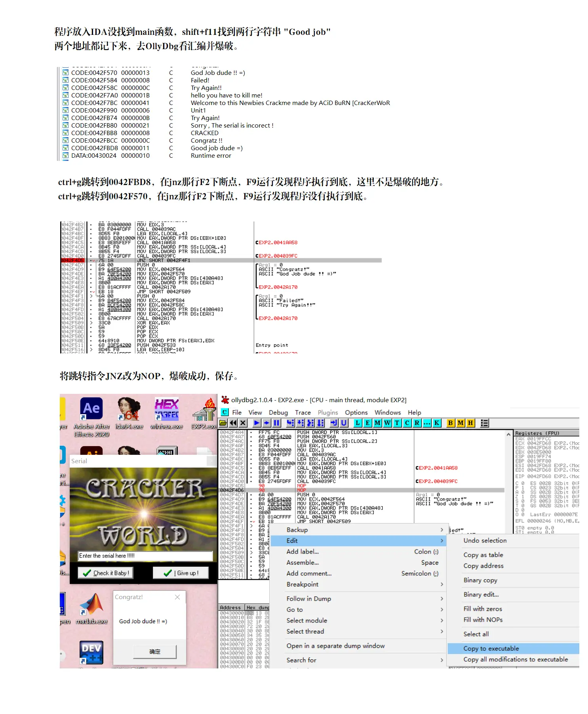Open the Windows list with the W icon

click(x=387, y=423)
